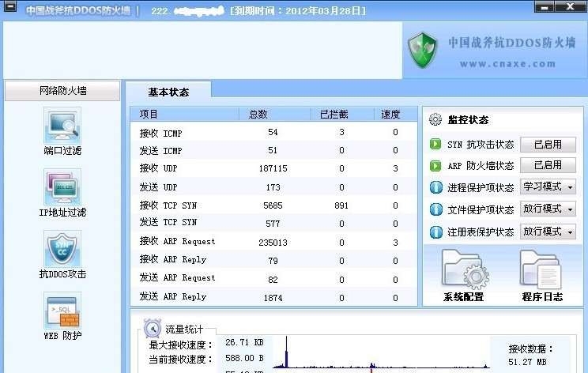Select the 发送 TCP SYN row
The width and height of the screenshot is (588, 373).
pyautogui.click(x=273, y=223)
